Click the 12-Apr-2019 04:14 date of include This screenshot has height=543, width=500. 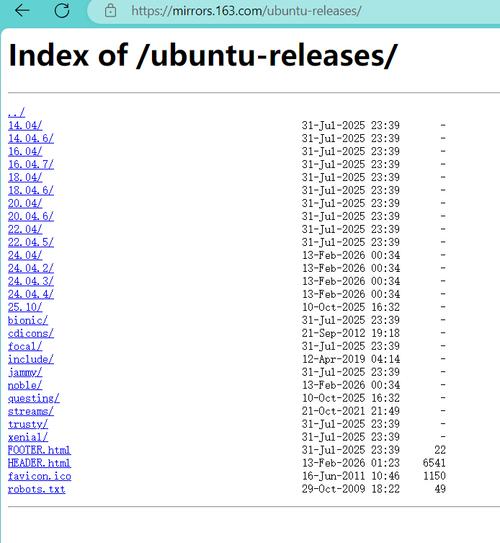click(x=351, y=359)
